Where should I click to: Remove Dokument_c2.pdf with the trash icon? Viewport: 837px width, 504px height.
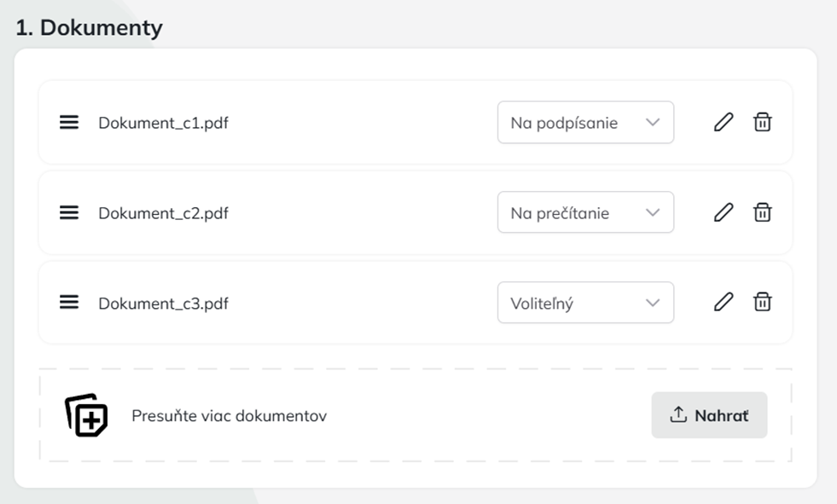(x=763, y=212)
